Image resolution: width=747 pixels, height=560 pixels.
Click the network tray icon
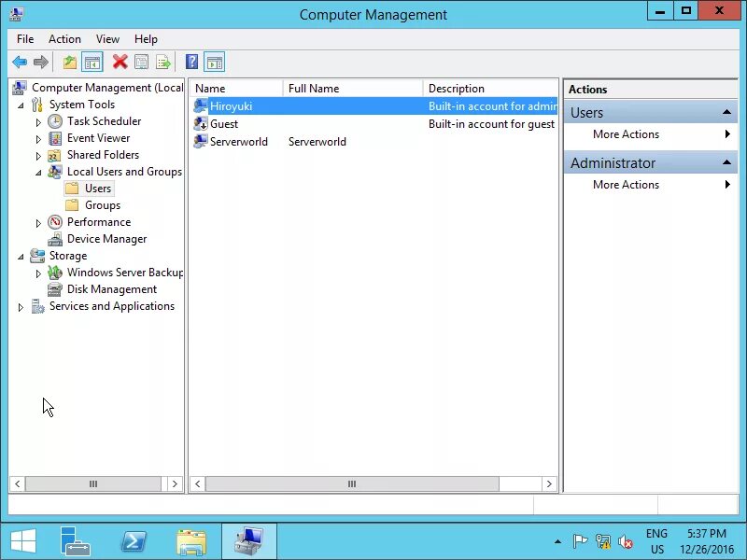pyautogui.click(x=603, y=541)
